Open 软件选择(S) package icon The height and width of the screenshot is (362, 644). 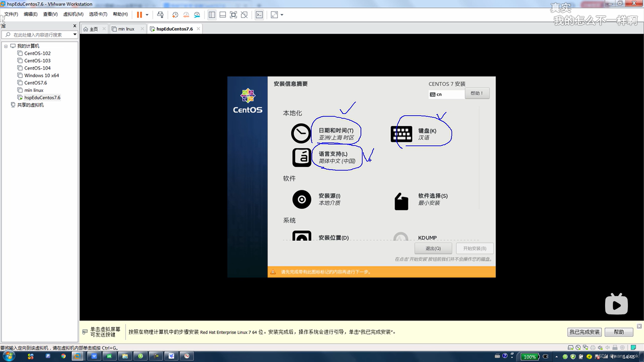point(401,201)
